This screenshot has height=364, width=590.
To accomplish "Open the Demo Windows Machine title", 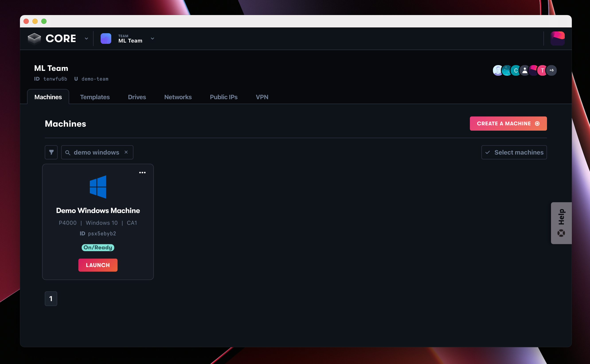I will (x=98, y=210).
